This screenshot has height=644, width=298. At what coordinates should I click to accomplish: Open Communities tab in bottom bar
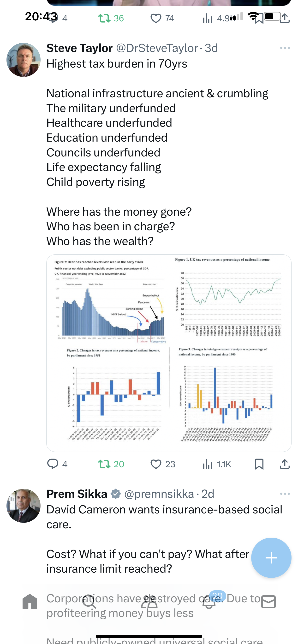click(x=149, y=602)
